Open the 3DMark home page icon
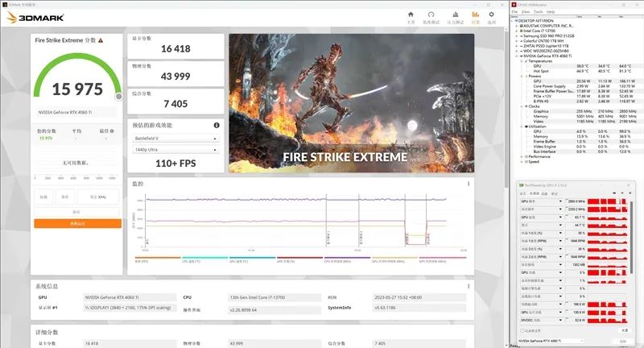644x348 pixels. tap(411, 14)
